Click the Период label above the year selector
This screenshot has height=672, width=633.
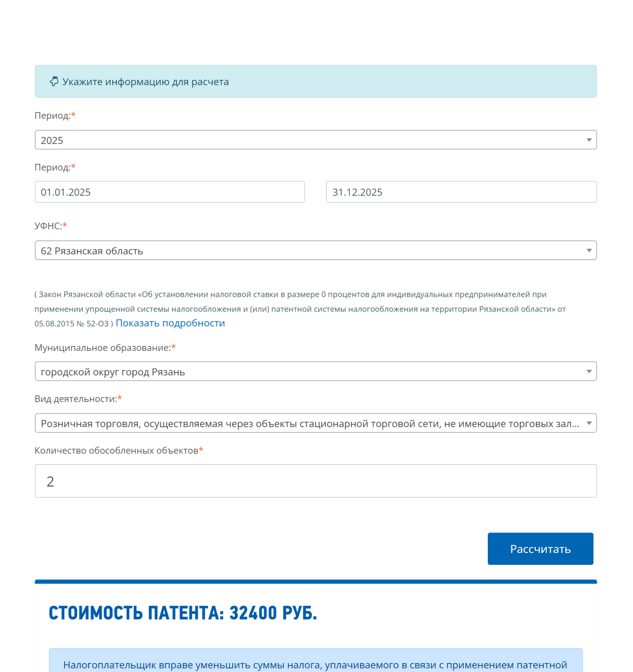(52, 115)
